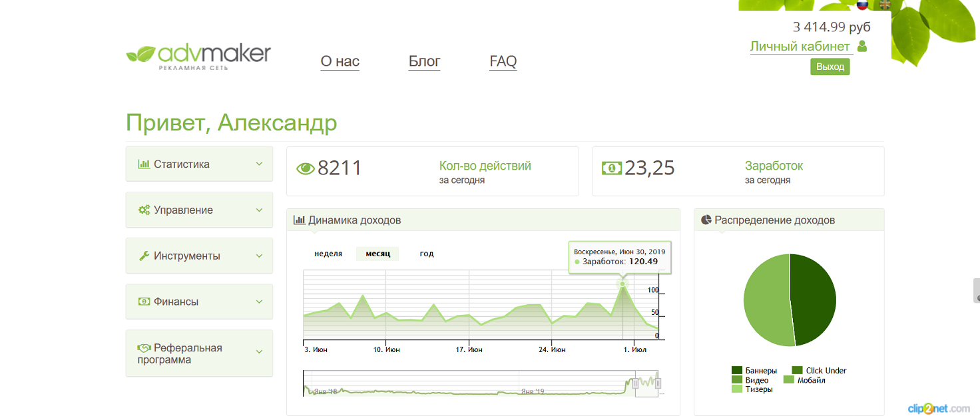The image size is (980, 416).
Task: Click the Янв '19 navigator label
Action: 533,391
